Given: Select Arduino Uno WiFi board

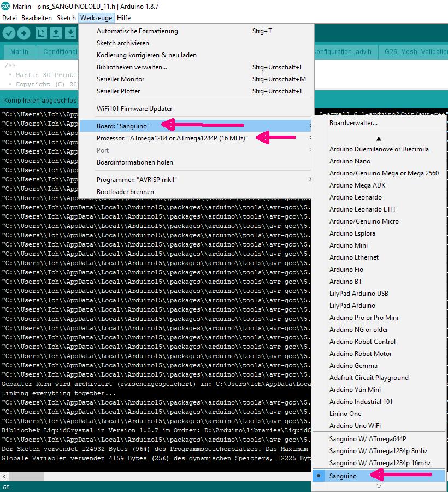Looking at the screenshot, I should tap(379, 426).
